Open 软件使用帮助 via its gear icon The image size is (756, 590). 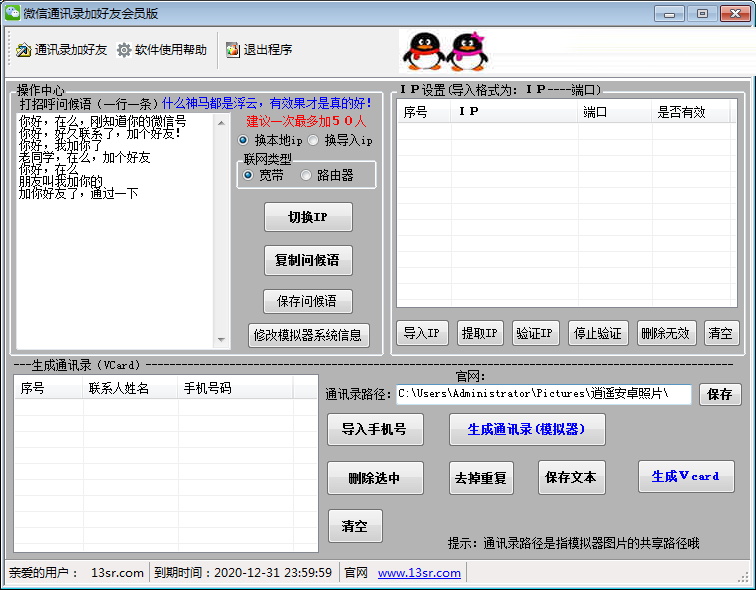pyautogui.click(x=124, y=50)
